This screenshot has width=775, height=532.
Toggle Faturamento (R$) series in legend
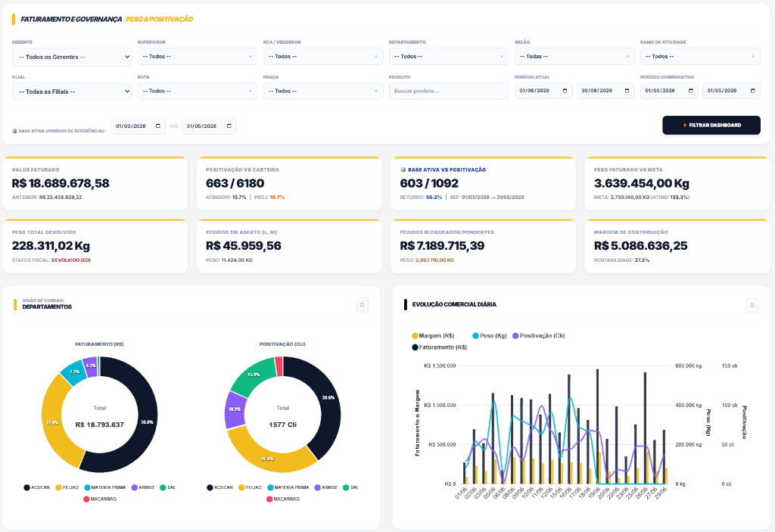(440, 347)
